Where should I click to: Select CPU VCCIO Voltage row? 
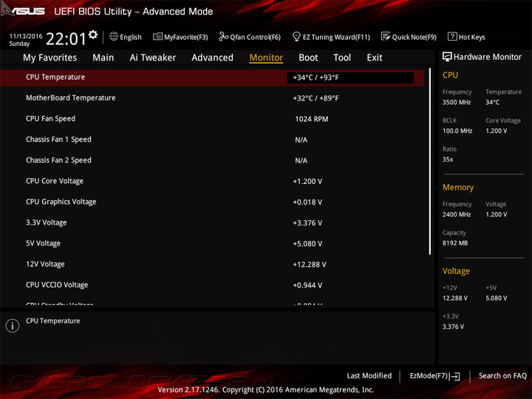[x=212, y=285]
